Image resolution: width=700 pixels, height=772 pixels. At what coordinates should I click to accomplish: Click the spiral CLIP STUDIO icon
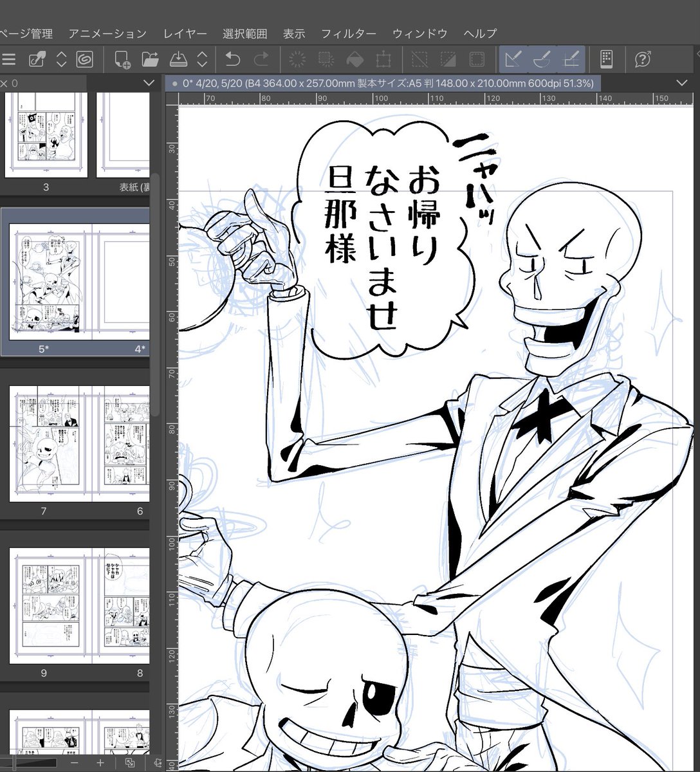point(84,60)
